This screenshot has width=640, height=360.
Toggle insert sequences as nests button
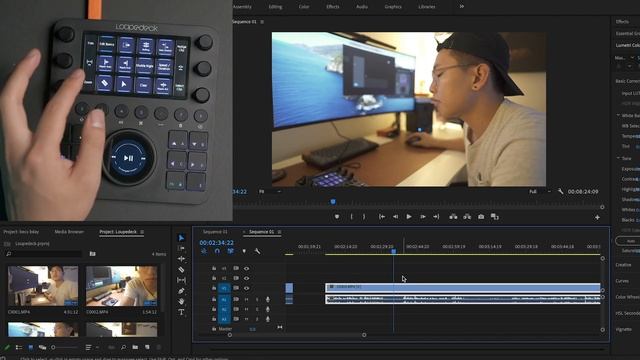204,251
